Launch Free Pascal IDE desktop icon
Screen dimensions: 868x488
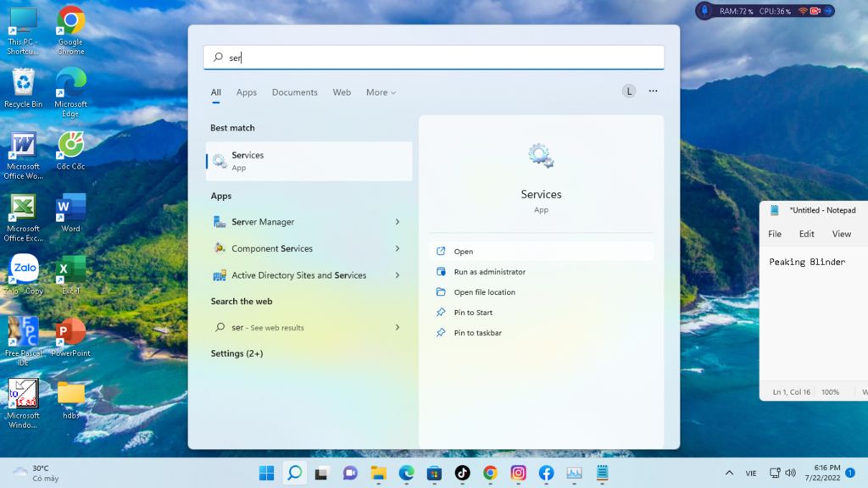(x=23, y=341)
